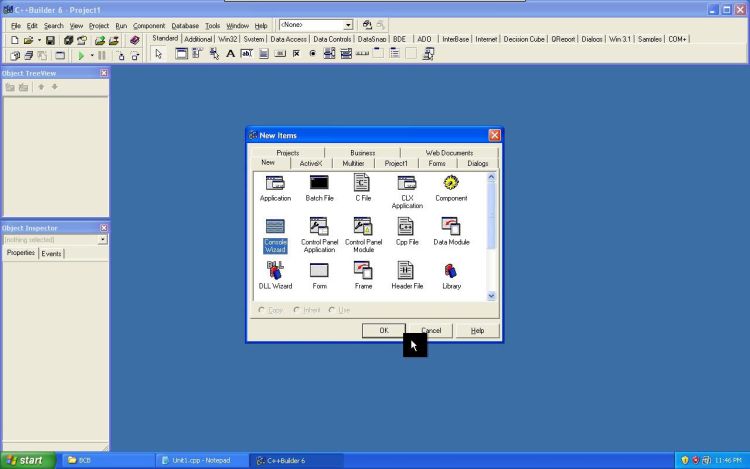Click the Add file to project icon
Viewport: 750px width, 469px height.
click(x=99, y=41)
